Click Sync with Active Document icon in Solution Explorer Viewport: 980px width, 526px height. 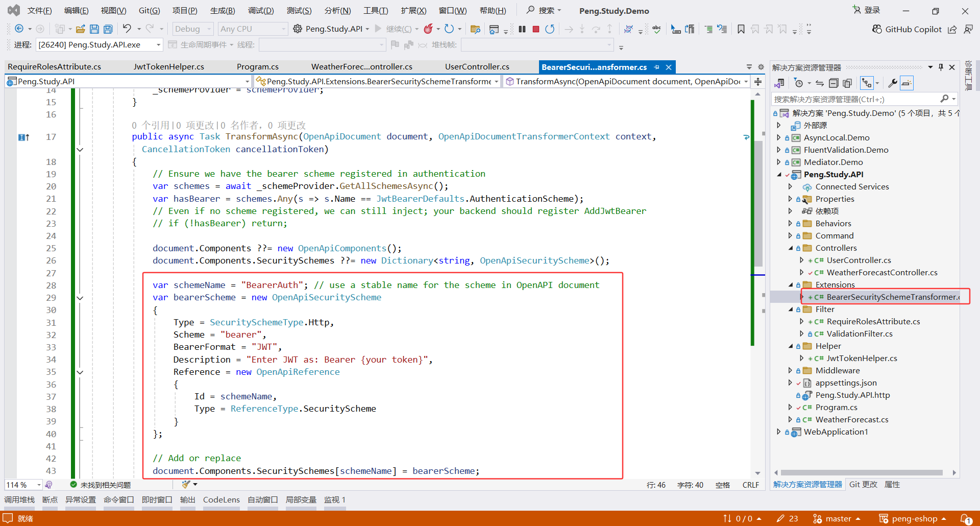click(820, 83)
